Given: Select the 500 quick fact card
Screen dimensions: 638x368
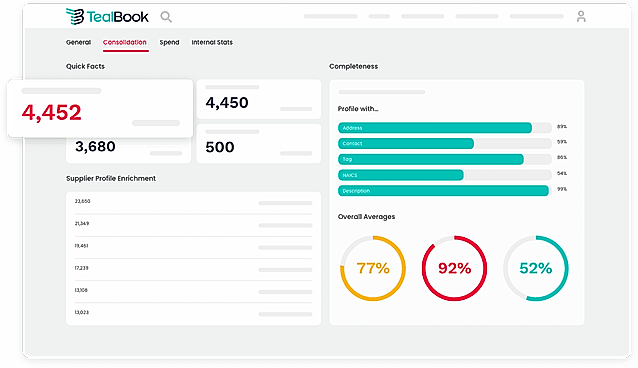Looking at the screenshot, I should 259,144.
